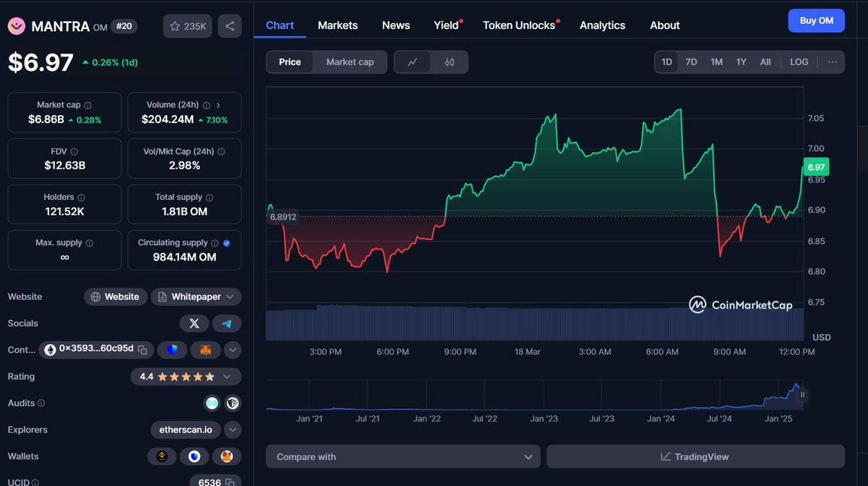Expand the Whitepaper dropdown
868x486 pixels.
click(229, 297)
